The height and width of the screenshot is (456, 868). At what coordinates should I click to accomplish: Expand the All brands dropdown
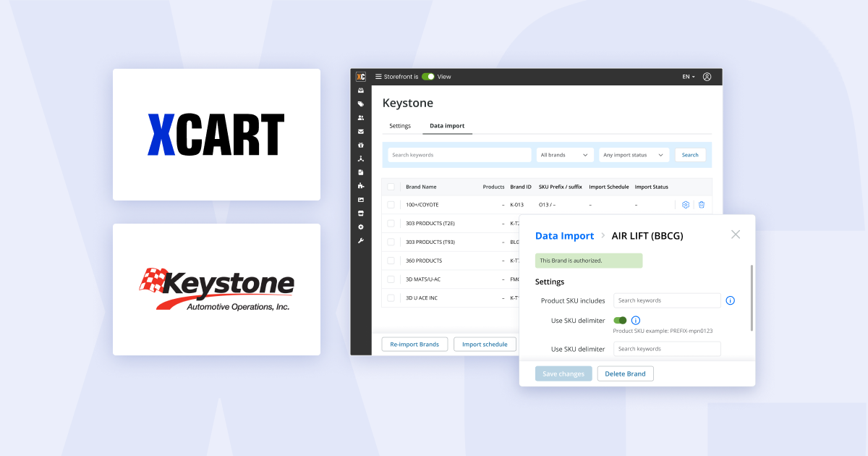tap(564, 155)
